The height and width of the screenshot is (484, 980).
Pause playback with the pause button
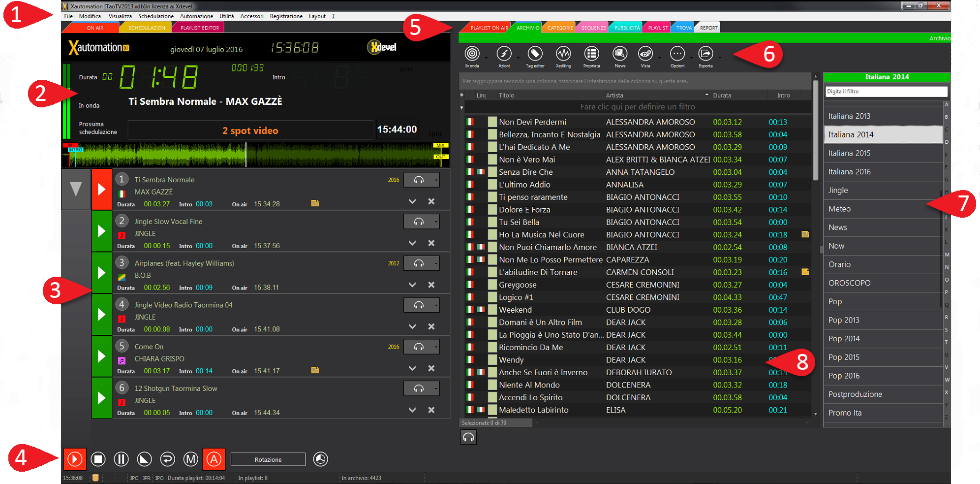point(121,459)
